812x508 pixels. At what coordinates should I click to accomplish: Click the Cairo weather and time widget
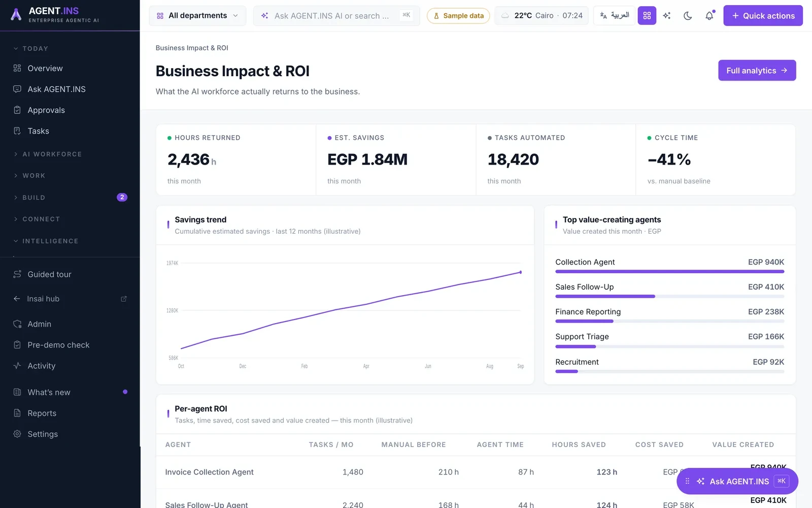(542, 16)
